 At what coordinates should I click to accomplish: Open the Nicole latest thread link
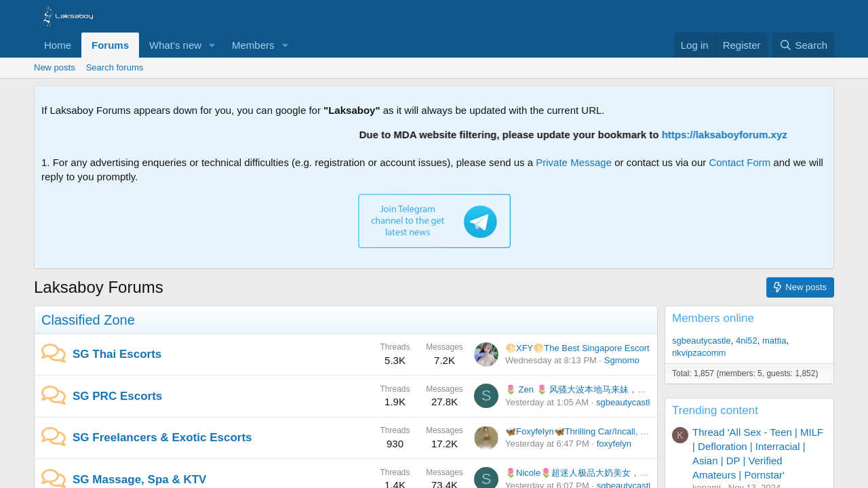point(577,473)
